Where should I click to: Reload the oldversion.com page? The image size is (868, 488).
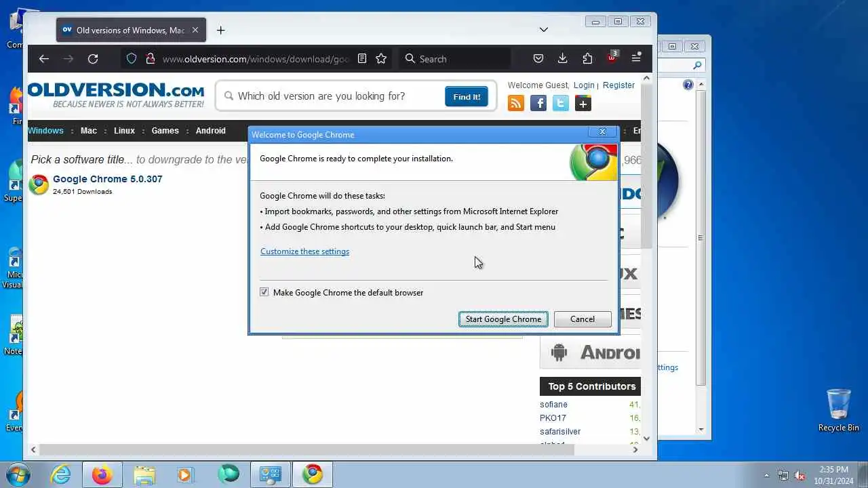point(93,59)
